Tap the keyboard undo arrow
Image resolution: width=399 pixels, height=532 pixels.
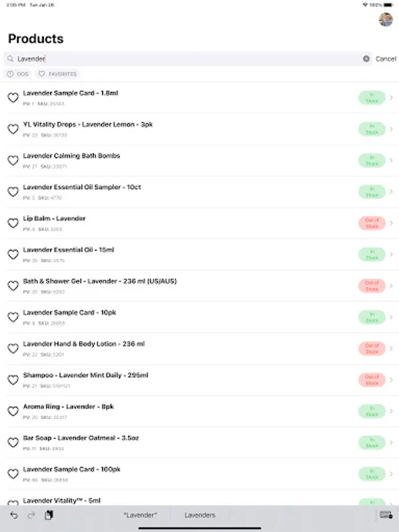[x=14, y=515]
